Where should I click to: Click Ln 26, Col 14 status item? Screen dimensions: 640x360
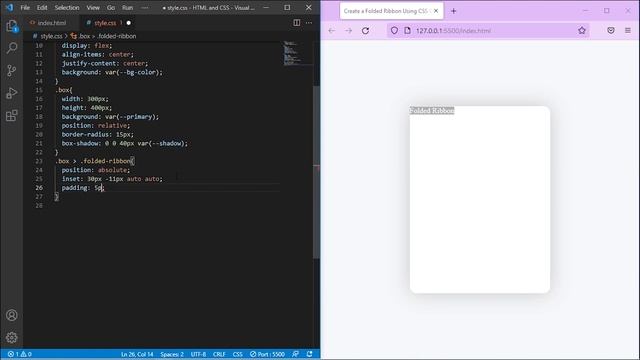click(x=137, y=354)
